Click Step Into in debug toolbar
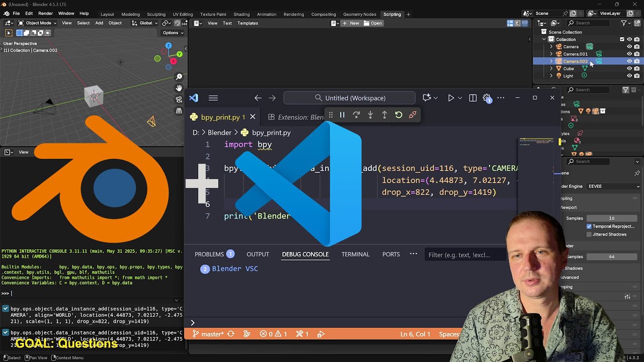The width and height of the screenshot is (644, 362). click(x=370, y=115)
